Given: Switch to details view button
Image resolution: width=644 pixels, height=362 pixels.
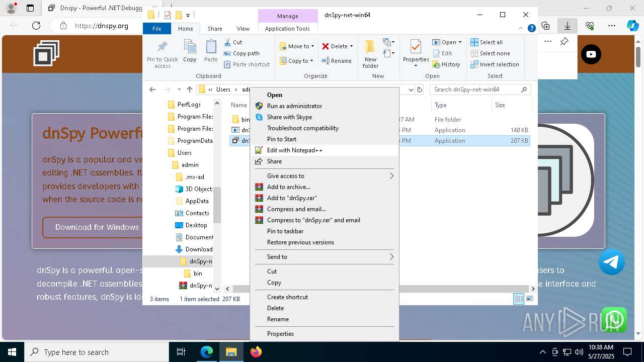Looking at the screenshot, I should pyautogui.click(x=519, y=299).
